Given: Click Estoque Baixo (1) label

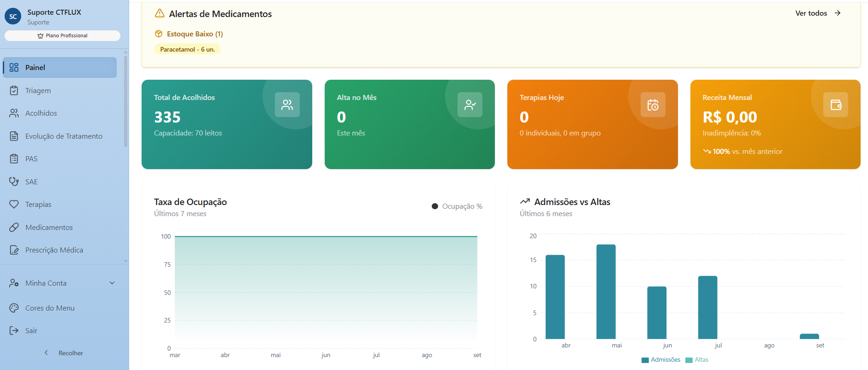Looking at the screenshot, I should [195, 34].
